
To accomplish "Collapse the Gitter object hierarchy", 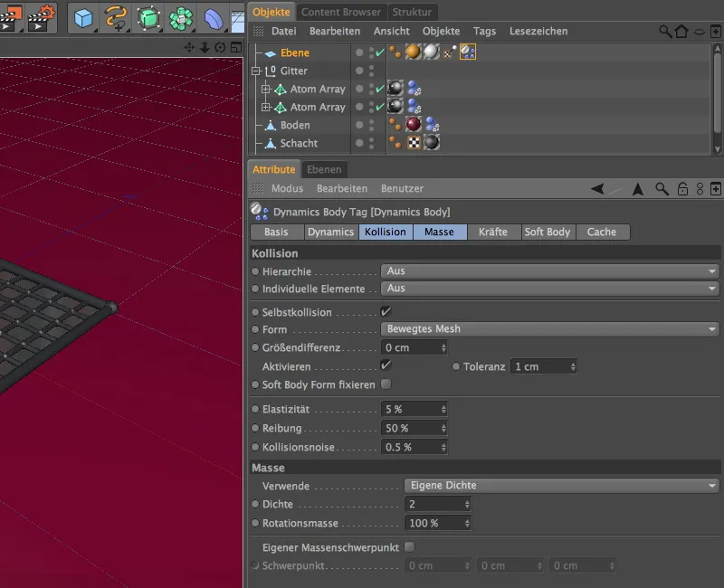I will pyautogui.click(x=256, y=71).
